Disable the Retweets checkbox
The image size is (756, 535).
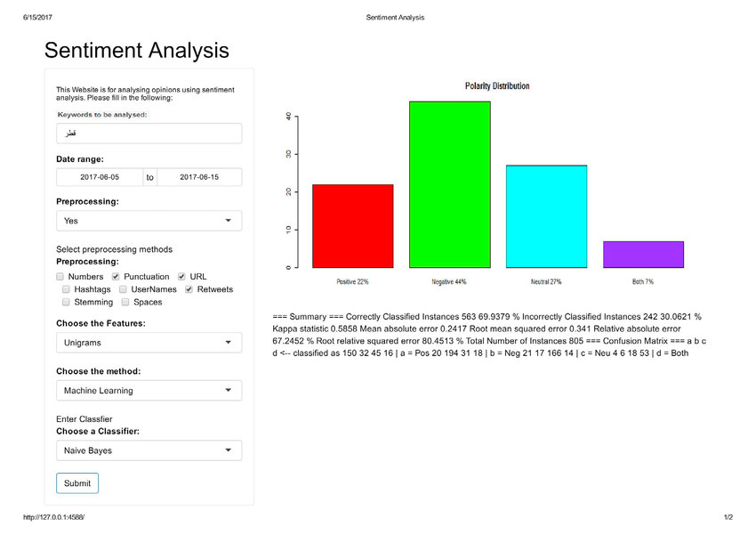189,289
